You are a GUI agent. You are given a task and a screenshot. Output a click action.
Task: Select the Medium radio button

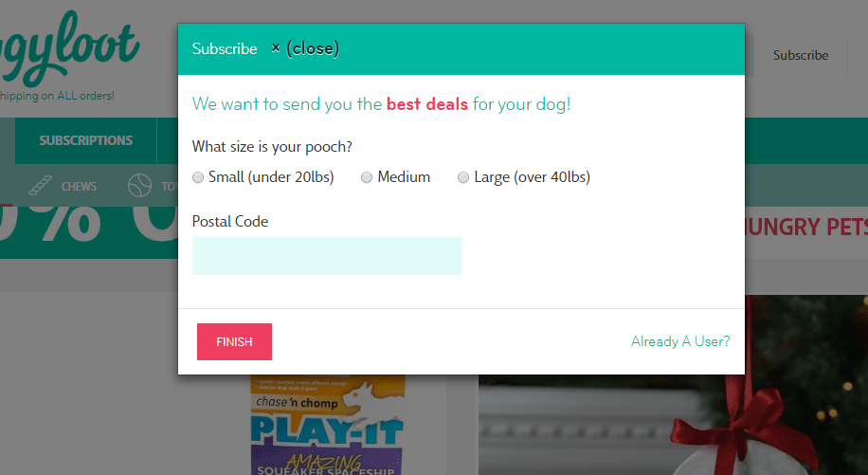[367, 177]
